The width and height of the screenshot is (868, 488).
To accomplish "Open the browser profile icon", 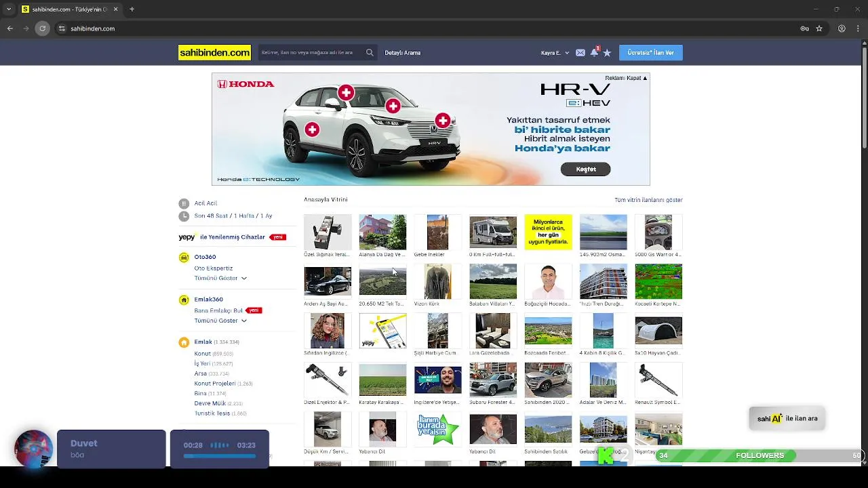I will coord(842,28).
